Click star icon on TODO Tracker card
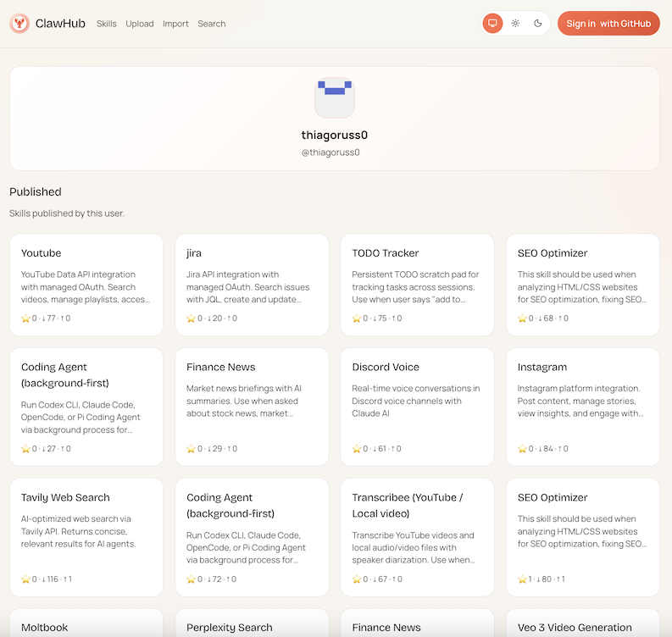672x637 pixels. pos(357,318)
